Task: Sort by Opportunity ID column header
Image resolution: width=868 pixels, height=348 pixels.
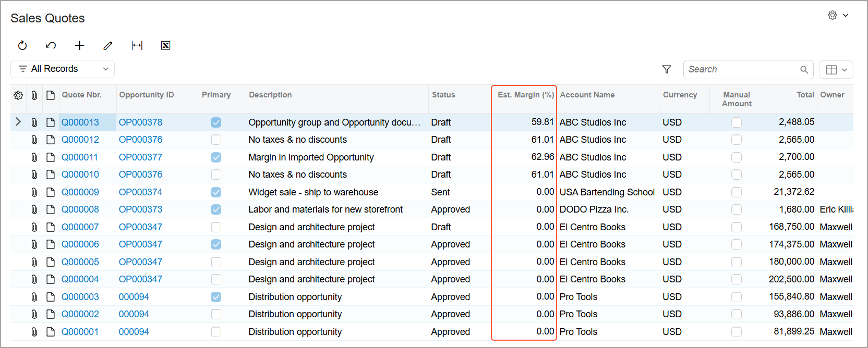Action: point(147,95)
